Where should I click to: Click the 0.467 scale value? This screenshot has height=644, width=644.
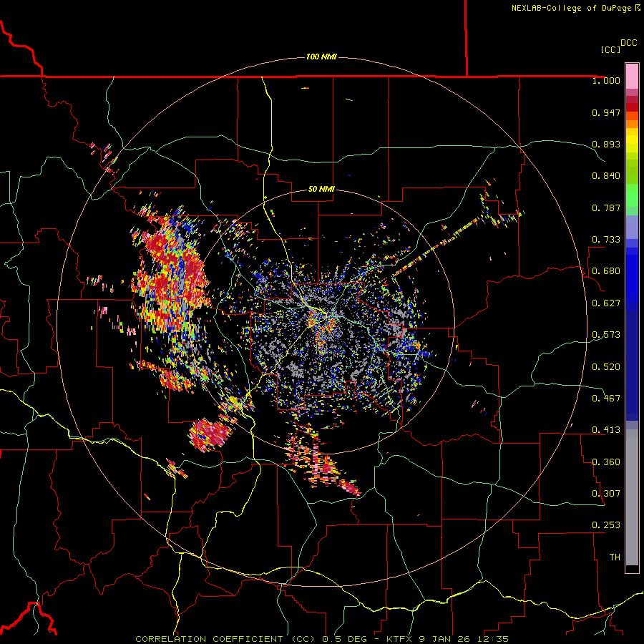606,399
